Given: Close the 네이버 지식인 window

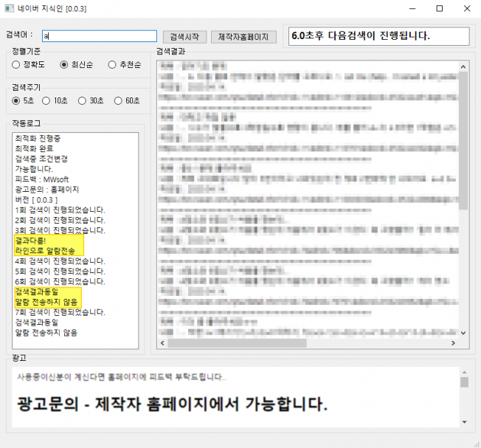Looking at the screenshot, I should (x=466, y=9).
